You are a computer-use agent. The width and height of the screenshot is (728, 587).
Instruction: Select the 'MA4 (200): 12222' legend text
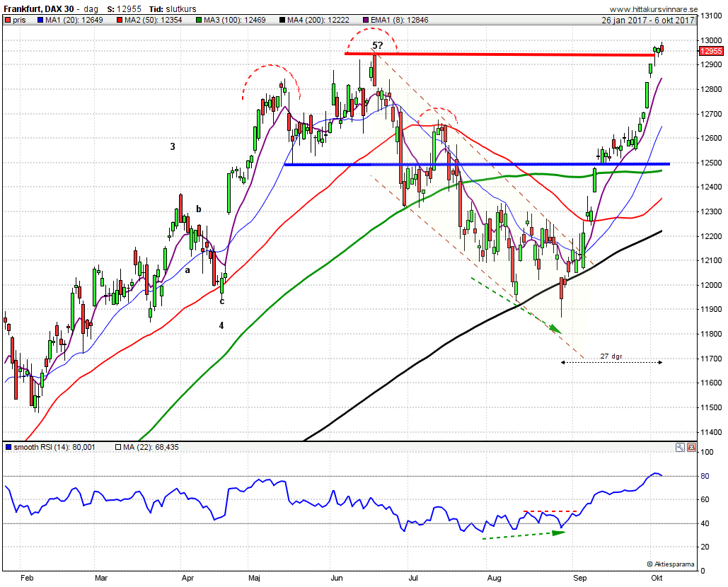tap(318, 20)
